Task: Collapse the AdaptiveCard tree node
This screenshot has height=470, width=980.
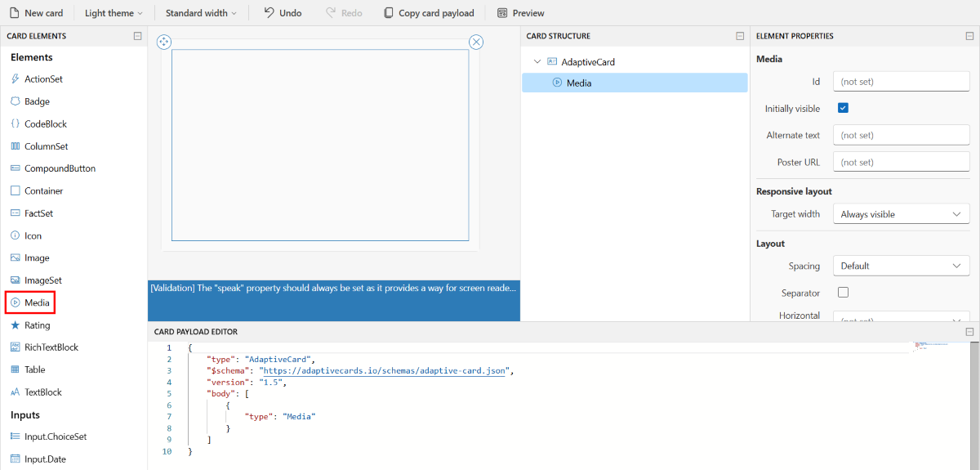Action: coord(537,62)
